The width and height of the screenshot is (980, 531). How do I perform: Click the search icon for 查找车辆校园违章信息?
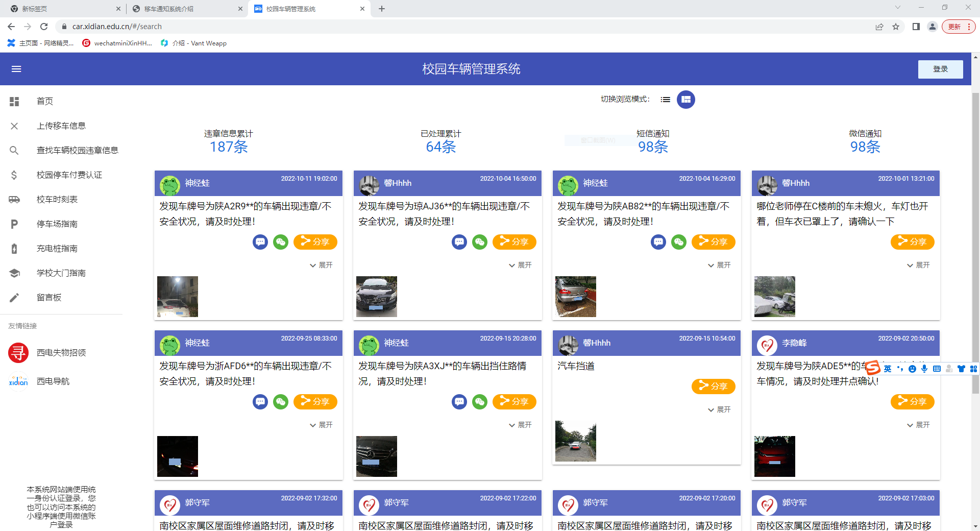(x=14, y=150)
